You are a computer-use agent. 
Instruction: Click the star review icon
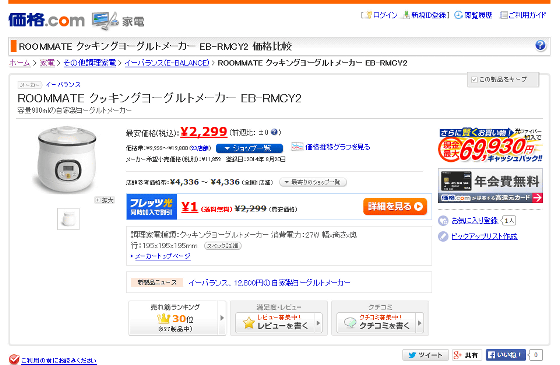click(x=249, y=323)
